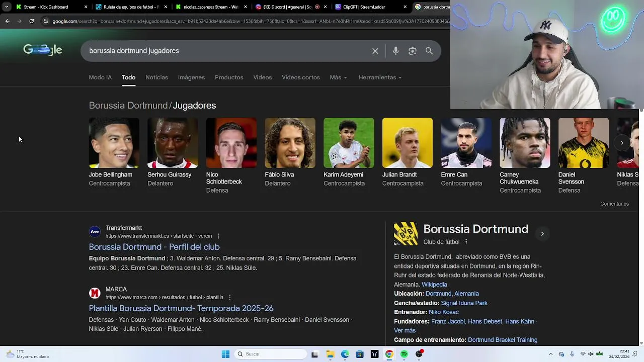This screenshot has width=644, height=362.
Task: Open Signal Iduna Park stadium link
Action: pos(464,303)
